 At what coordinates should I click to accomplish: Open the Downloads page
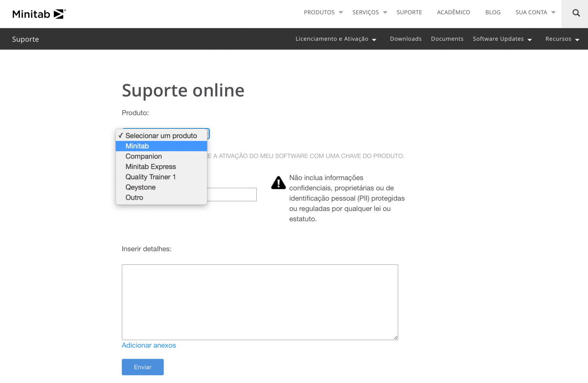pos(406,39)
